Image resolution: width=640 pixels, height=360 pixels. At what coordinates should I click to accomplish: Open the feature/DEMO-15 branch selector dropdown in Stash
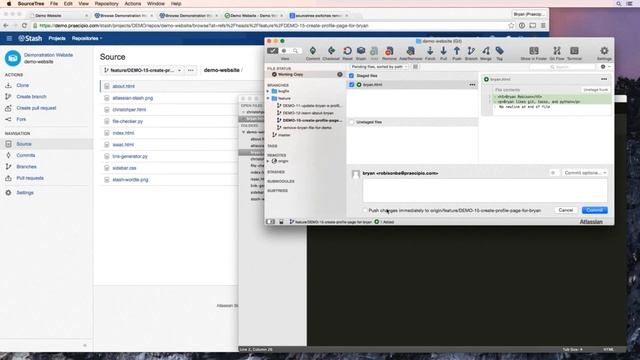[x=142, y=70]
